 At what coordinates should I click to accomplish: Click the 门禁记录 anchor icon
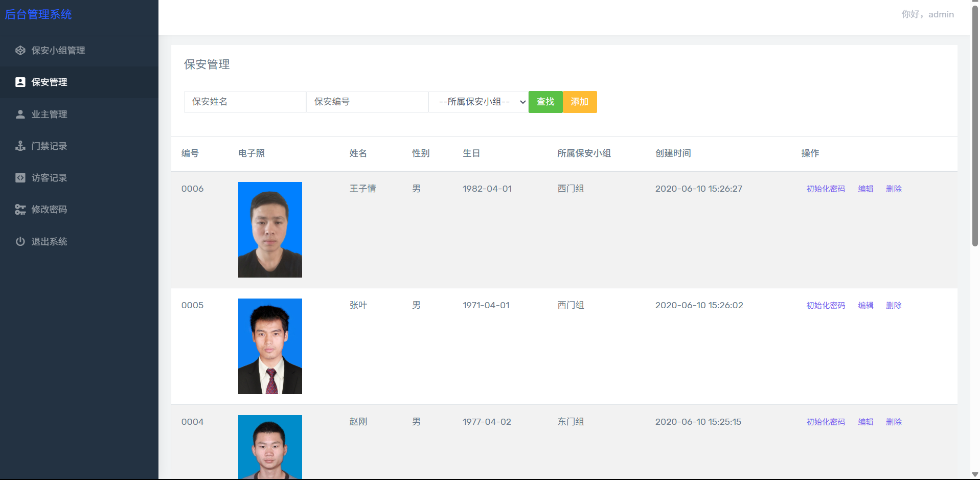(20, 146)
